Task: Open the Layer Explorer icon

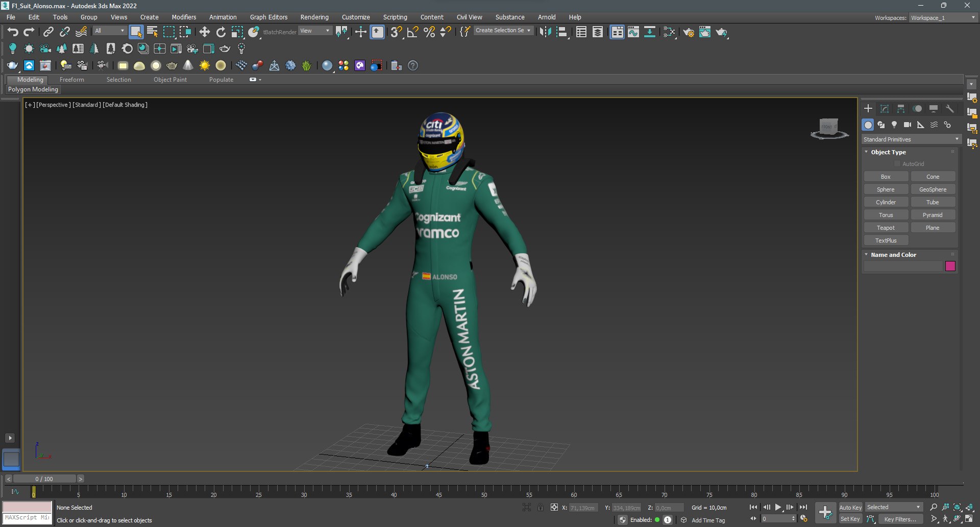Action: pyautogui.click(x=597, y=32)
